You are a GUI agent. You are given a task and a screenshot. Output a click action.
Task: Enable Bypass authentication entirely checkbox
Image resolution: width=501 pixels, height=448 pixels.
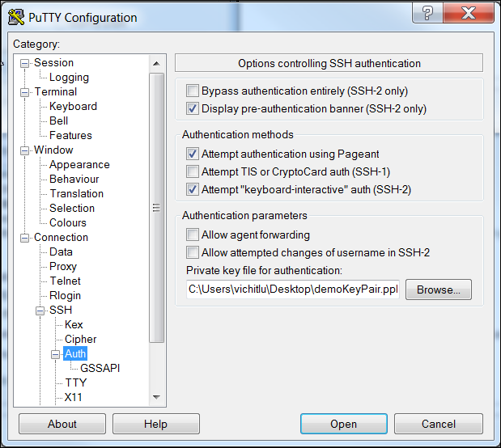pyautogui.click(x=193, y=91)
